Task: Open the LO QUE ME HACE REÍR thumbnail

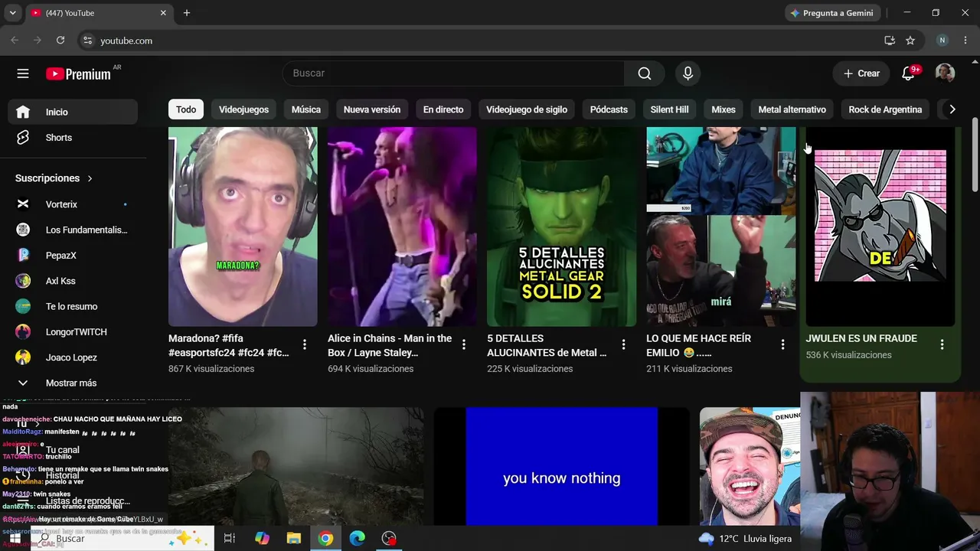Action: (x=720, y=227)
